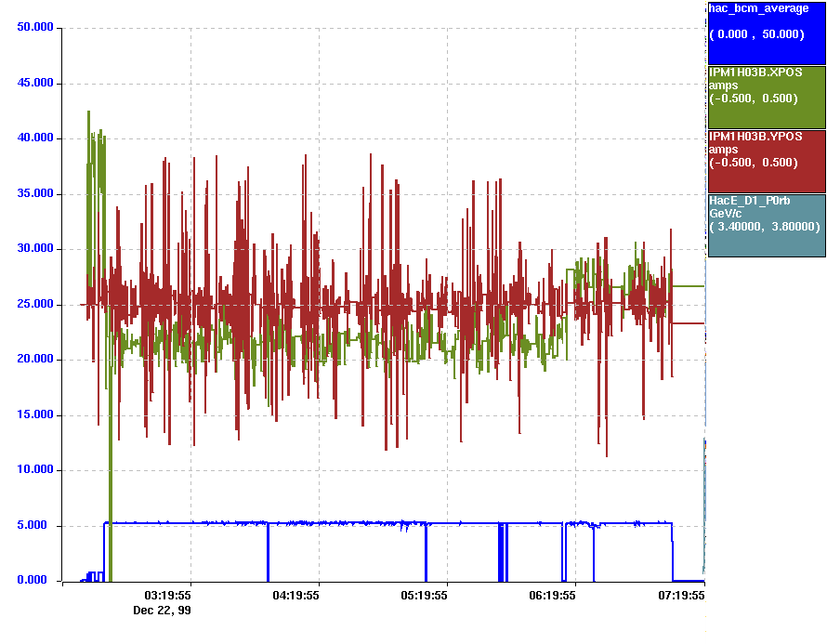Click the 06:19:55 time axis label

(x=553, y=596)
